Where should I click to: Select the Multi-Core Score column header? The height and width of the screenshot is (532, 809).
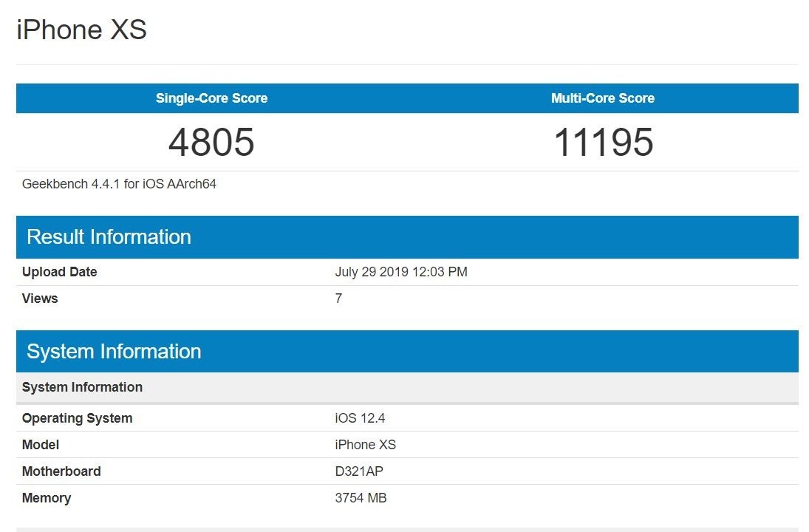point(602,98)
